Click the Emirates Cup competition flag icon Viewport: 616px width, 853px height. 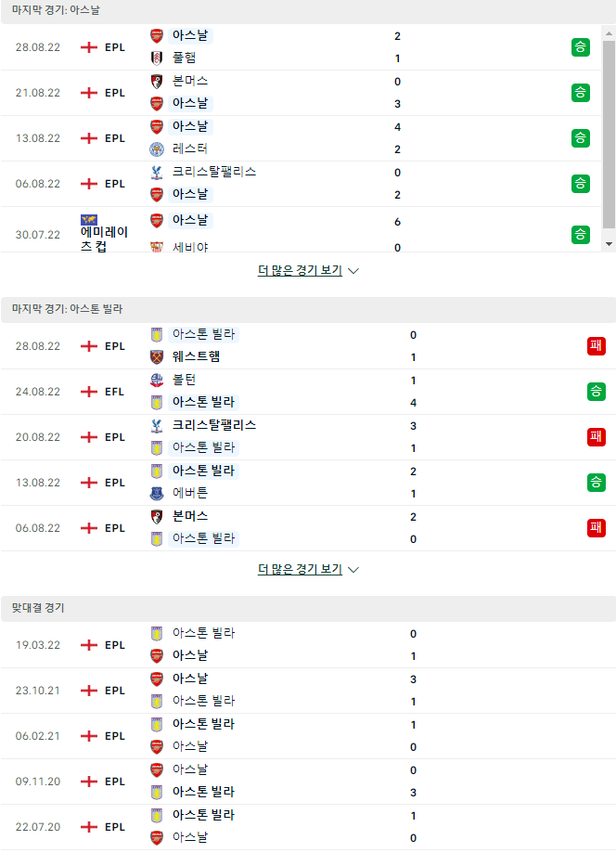(x=89, y=220)
